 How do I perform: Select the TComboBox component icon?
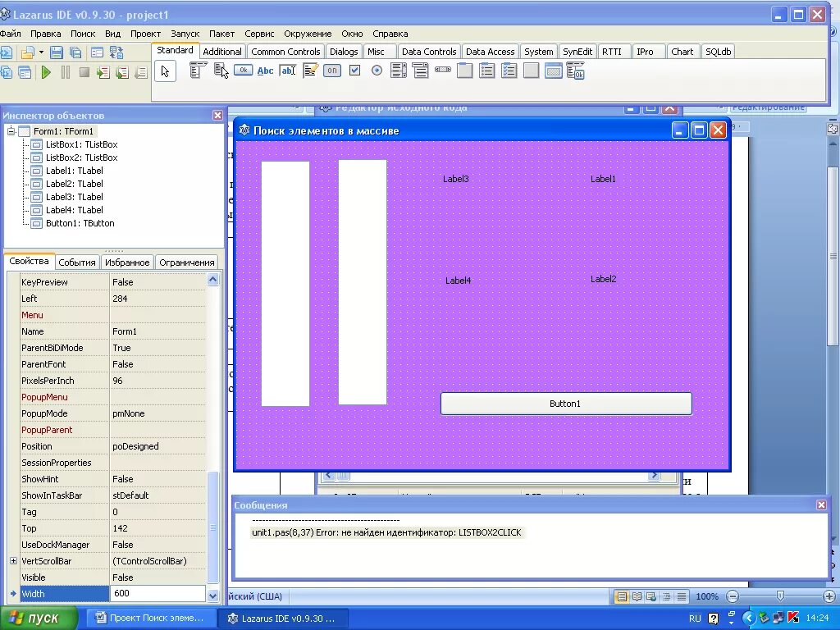pyautogui.click(x=421, y=71)
